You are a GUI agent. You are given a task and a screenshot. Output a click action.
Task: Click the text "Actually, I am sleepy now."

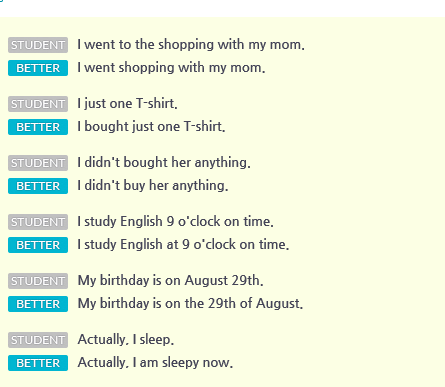pos(155,363)
